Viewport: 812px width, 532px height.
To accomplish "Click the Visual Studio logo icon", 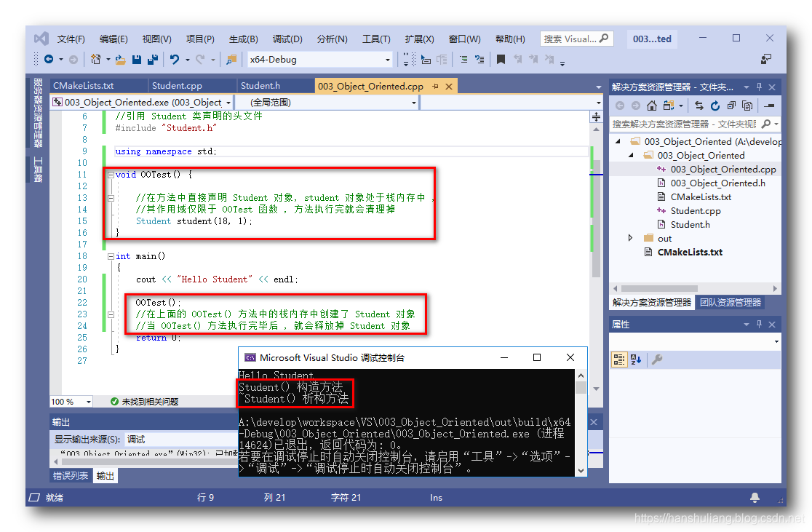I will (x=41, y=39).
